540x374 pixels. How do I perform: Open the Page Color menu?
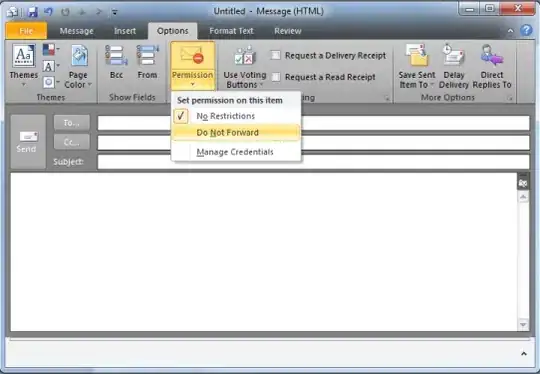[x=78, y=66]
